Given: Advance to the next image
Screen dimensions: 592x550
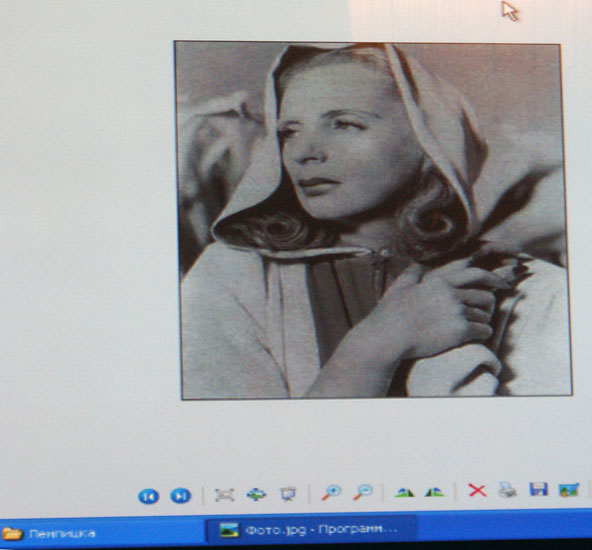Looking at the screenshot, I should click(x=180, y=496).
